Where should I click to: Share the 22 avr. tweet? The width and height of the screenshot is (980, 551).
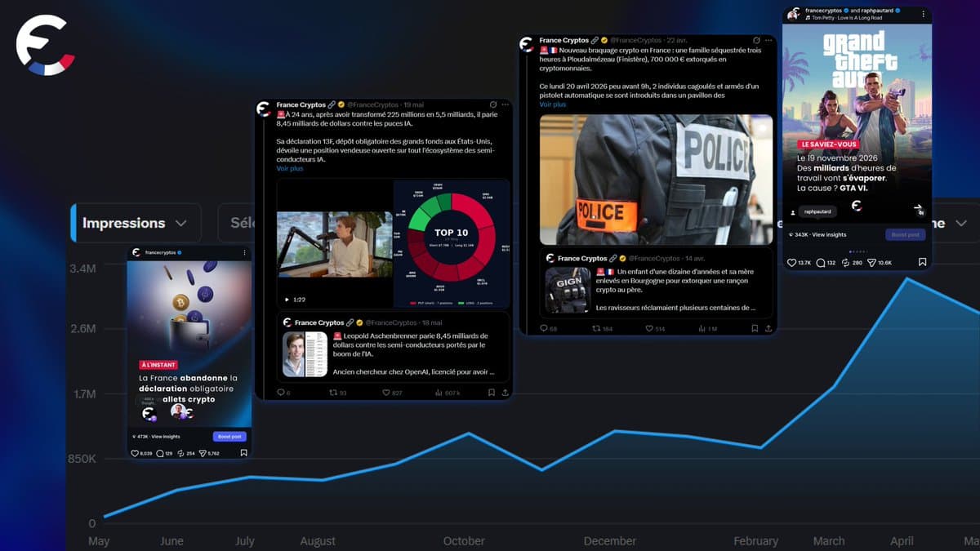[768, 328]
